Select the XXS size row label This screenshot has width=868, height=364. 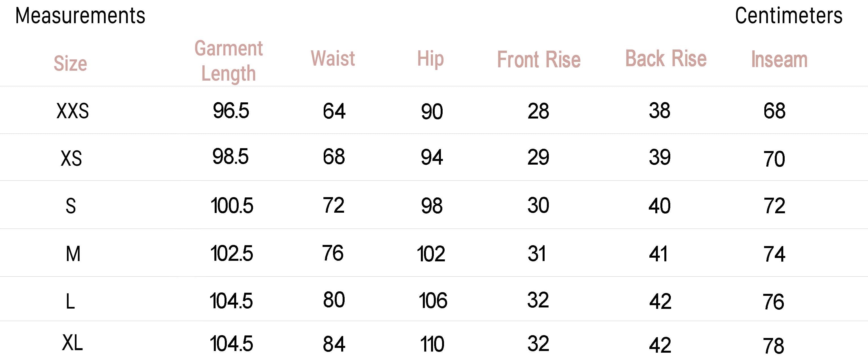point(72,111)
